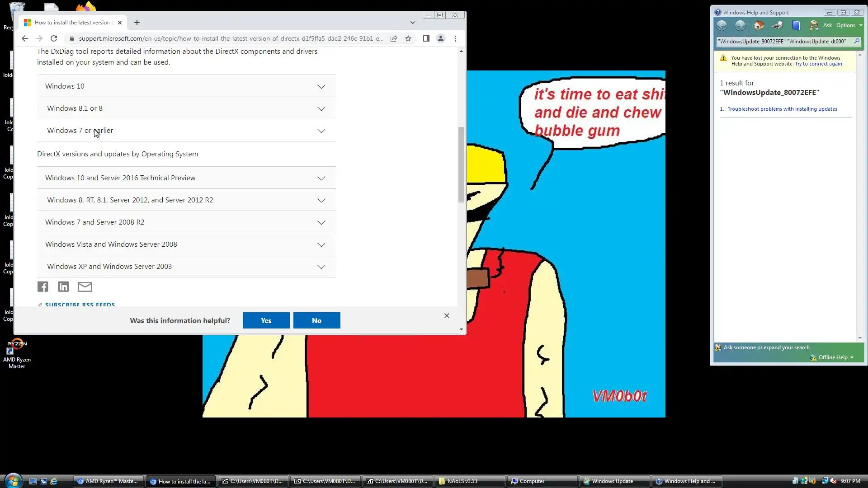Switch to Windows Update taskbar item
868x488 pixels.
point(613,481)
